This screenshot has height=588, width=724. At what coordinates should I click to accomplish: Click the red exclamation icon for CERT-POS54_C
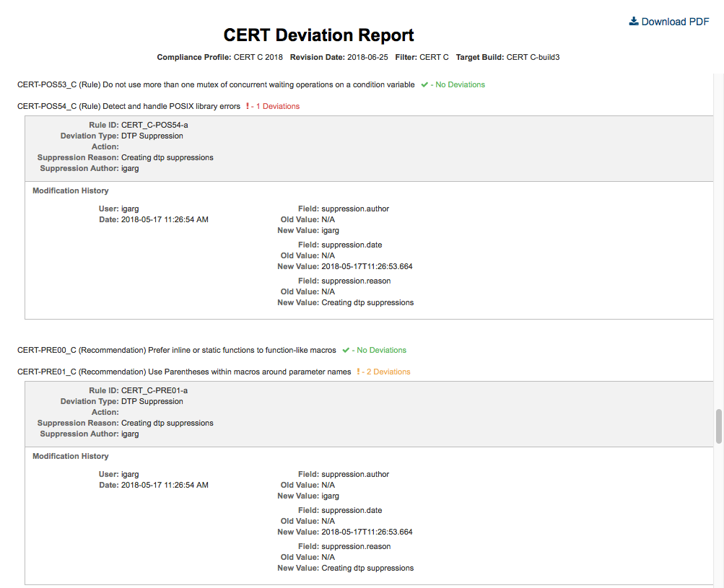248,106
